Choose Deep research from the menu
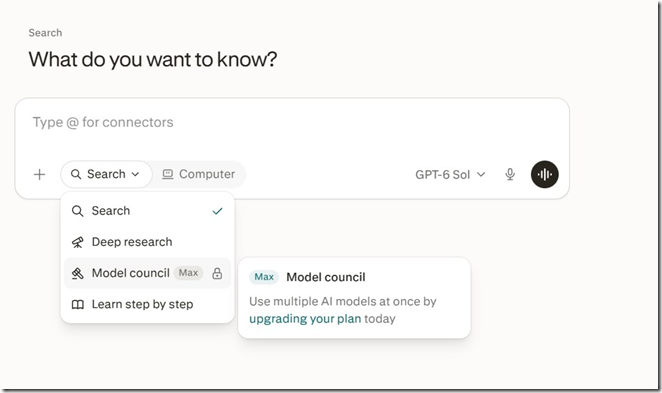This screenshot has width=662, height=393. pyautogui.click(x=147, y=242)
